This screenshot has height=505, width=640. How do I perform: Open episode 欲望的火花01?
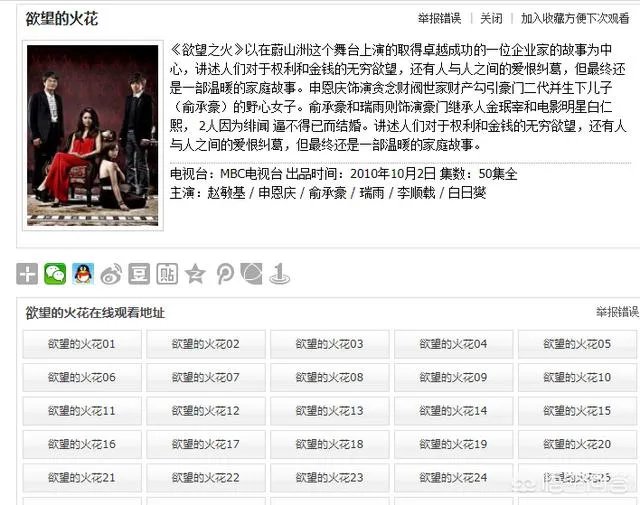pos(82,344)
